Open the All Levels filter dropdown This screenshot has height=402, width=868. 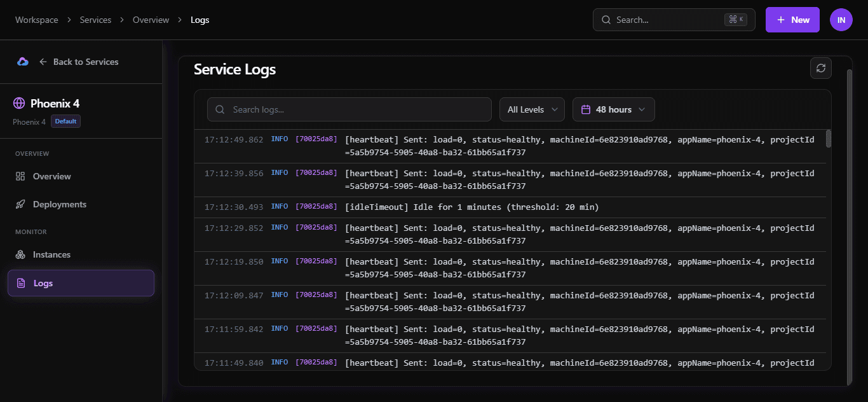pos(532,109)
